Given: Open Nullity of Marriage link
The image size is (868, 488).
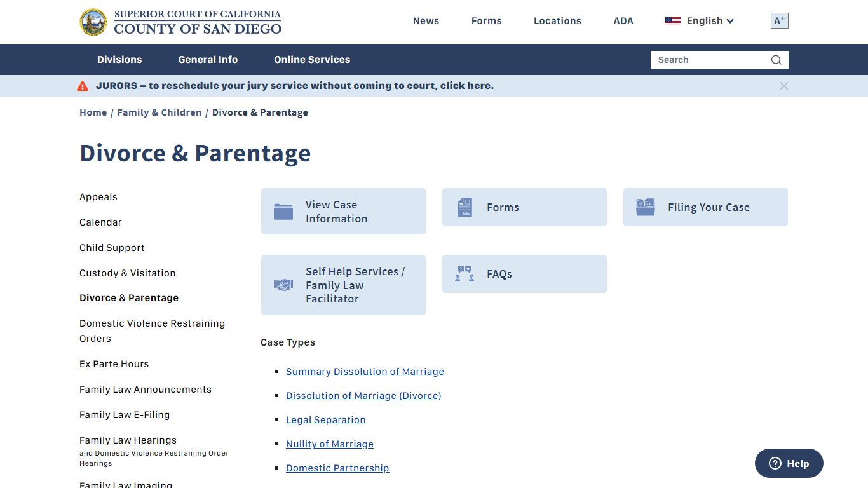Looking at the screenshot, I should pyautogui.click(x=330, y=444).
